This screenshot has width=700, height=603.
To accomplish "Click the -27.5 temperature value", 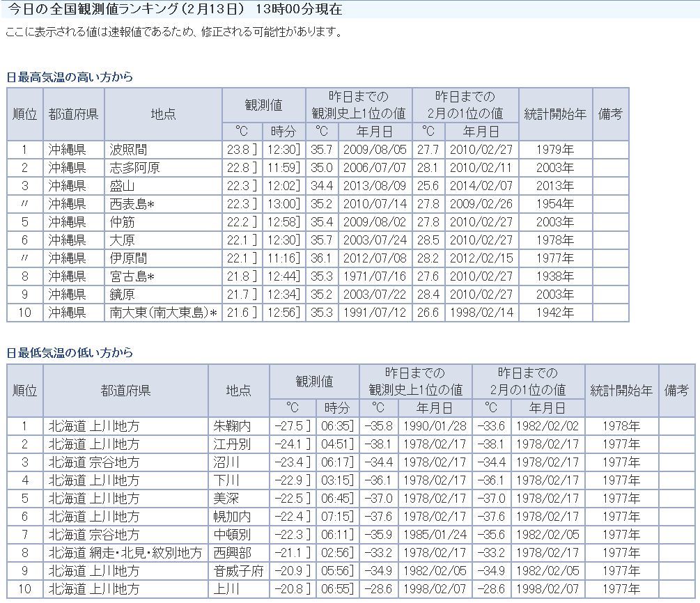I will [288, 426].
